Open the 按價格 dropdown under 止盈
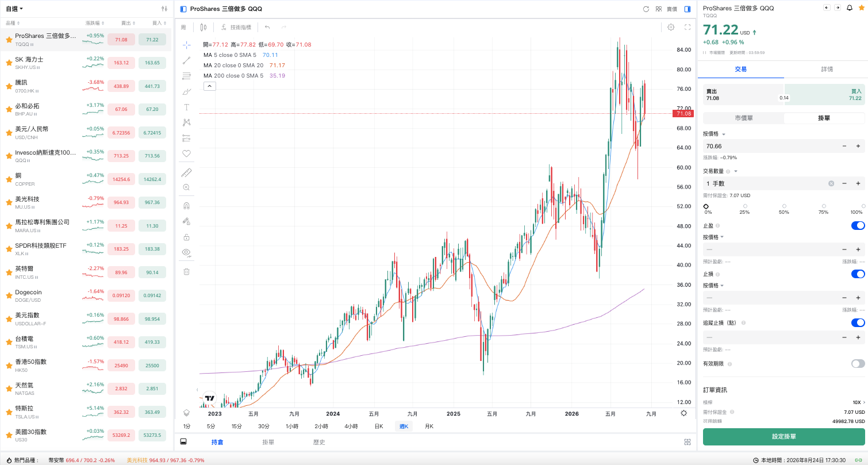The width and height of the screenshot is (868, 465). (713, 237)
